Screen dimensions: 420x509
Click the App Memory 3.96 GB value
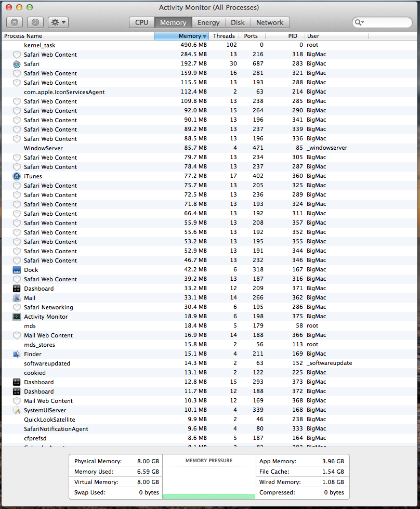tap(333, 461)
